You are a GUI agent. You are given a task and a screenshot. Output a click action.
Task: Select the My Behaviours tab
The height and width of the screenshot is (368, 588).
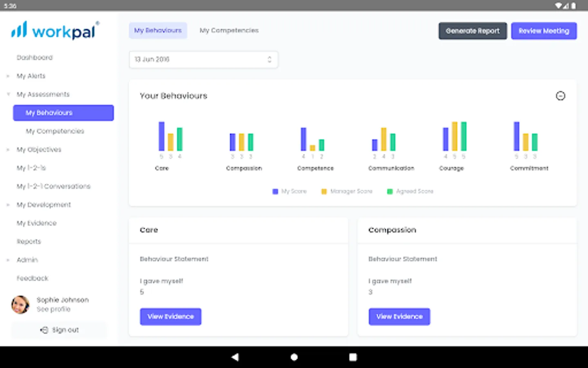pyautogui.click(x=158, y=30)
